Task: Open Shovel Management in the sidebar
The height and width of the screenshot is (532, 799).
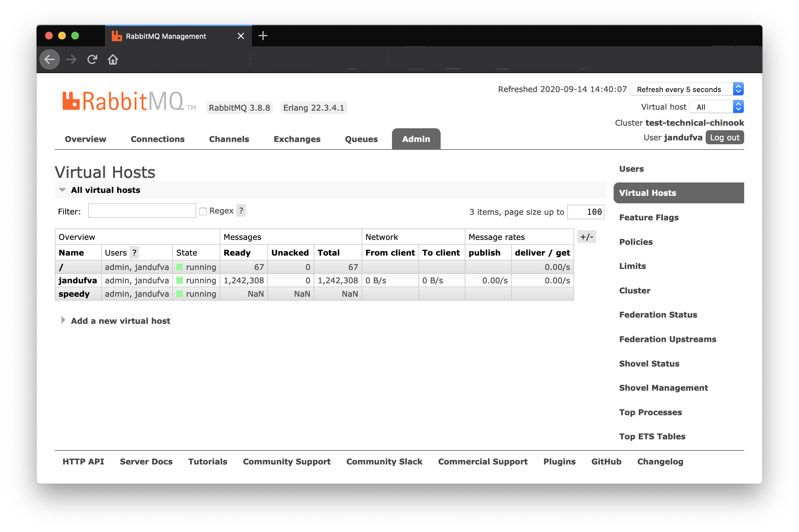Action: point(663,388)
